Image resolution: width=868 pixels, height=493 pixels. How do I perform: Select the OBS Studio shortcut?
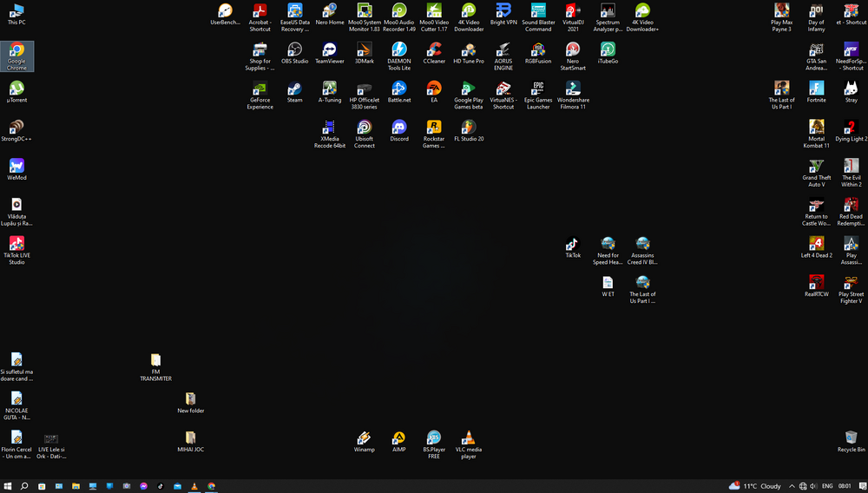tap(294, 53)
